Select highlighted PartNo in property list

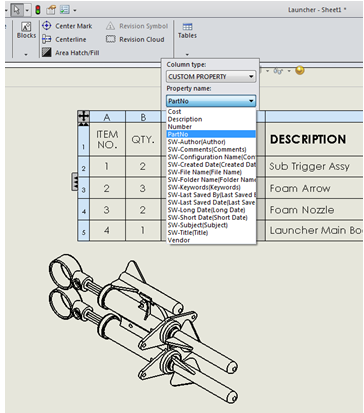click(211, 134)
